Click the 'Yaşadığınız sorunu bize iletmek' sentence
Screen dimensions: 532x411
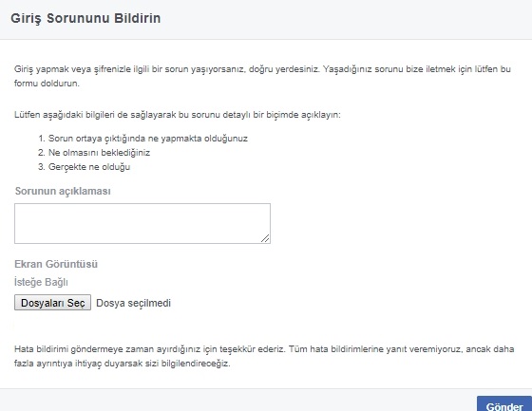point(417,69)
